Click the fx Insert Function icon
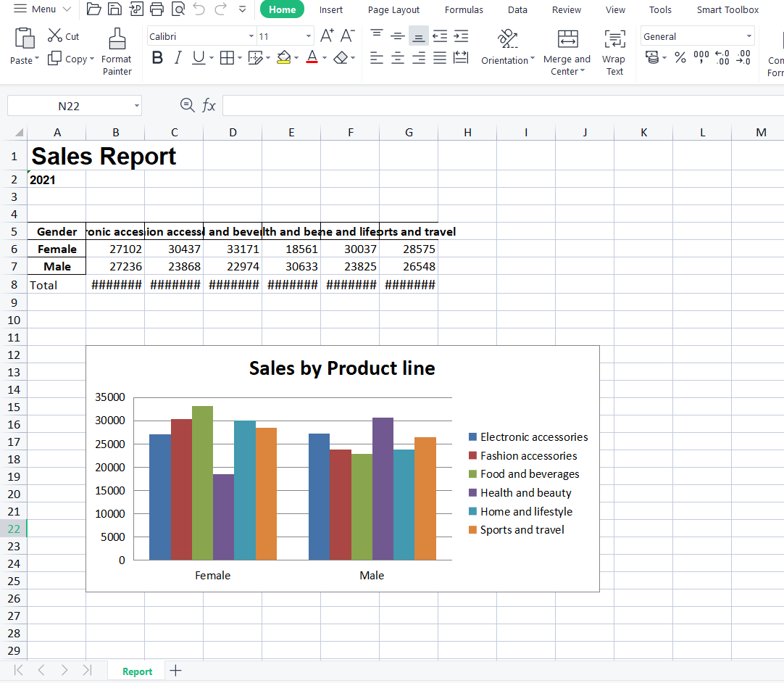Viewport: 784px width, 683px height. coord(209,106)
